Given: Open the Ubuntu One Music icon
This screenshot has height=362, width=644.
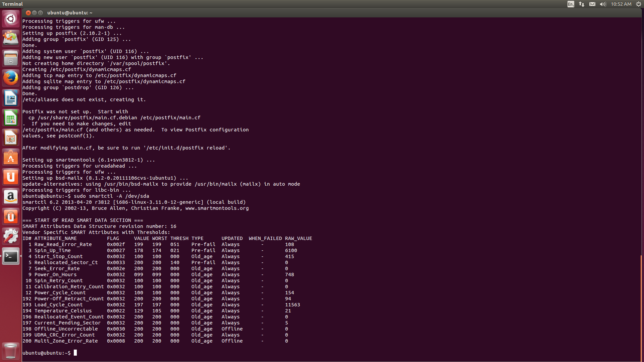Looking at the screenshot, I should pyautogui.click(x=11, y=217).
